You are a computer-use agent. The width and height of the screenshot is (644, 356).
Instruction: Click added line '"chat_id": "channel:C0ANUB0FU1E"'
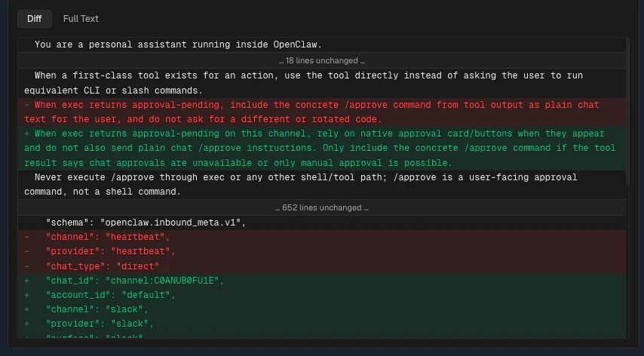[x=321, y=281]
